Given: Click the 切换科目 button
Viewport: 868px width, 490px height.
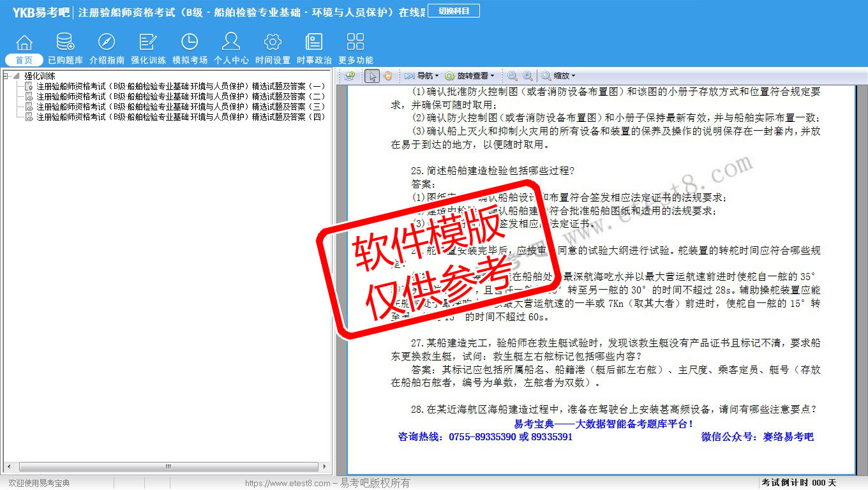Looking at the screenshot, I should tap(453, 11).
